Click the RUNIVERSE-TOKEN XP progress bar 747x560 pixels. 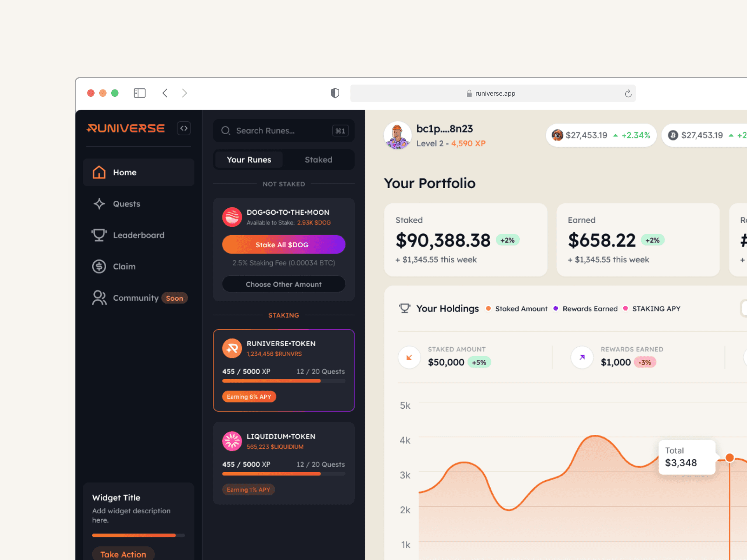283,381
